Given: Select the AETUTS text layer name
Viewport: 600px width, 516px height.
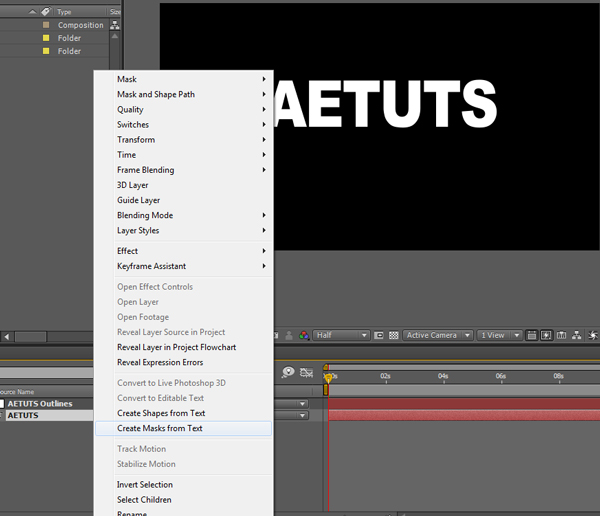Looking at the screenshot, I should pyautogui.click(x=23, y=415).
